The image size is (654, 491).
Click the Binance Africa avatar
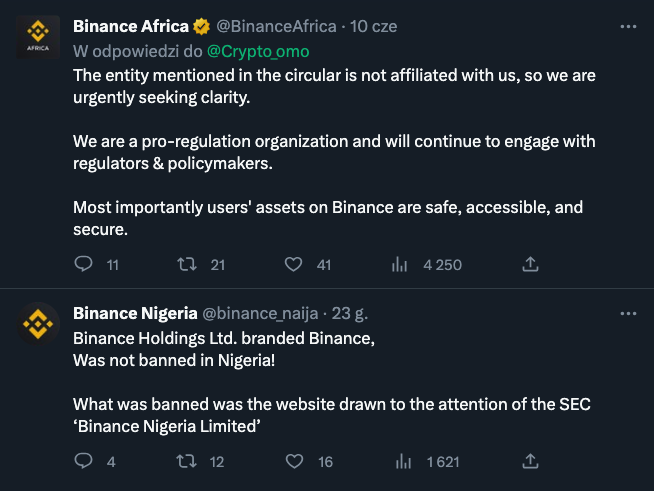click(37, 38)
